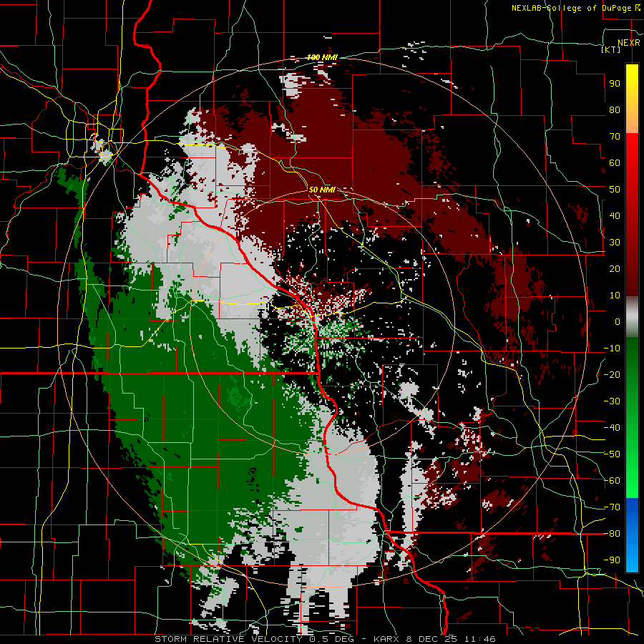Select the 90 value on the velocity scale
The image size is (644, 644).
coord(615,84)
